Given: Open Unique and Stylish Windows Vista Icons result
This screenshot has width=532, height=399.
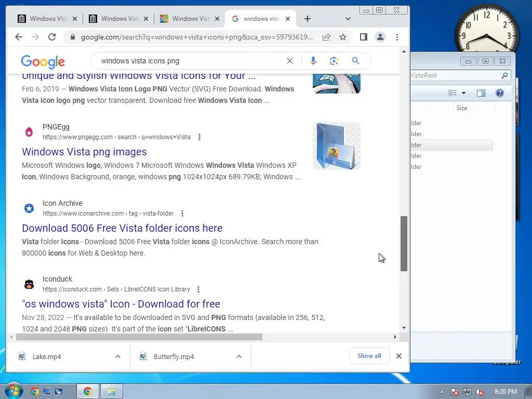Looking at the screenshot, I should (x=139, y=76).
